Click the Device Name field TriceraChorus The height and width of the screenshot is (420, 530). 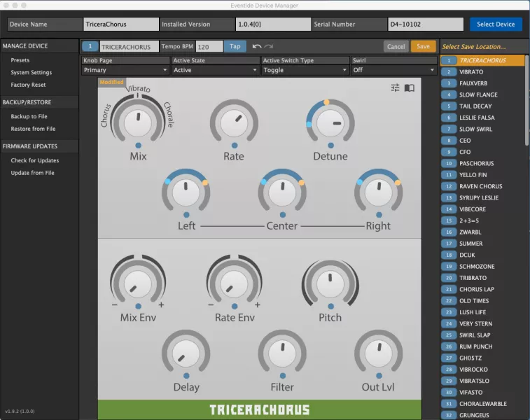click(120, 24)
